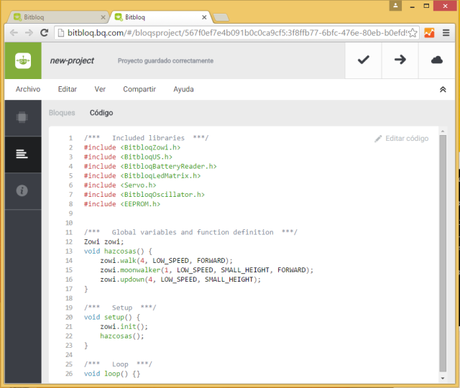Click scrollbar down arrow in code panel
The image size is (460, 388).
(443, 378)
